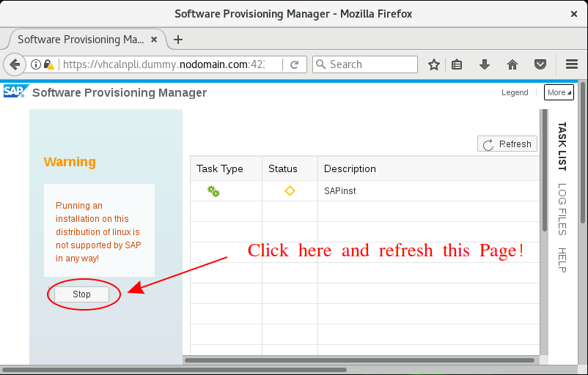Click the task panel vertical scrollbar
588x375 pixels.
tap(545, 171)
